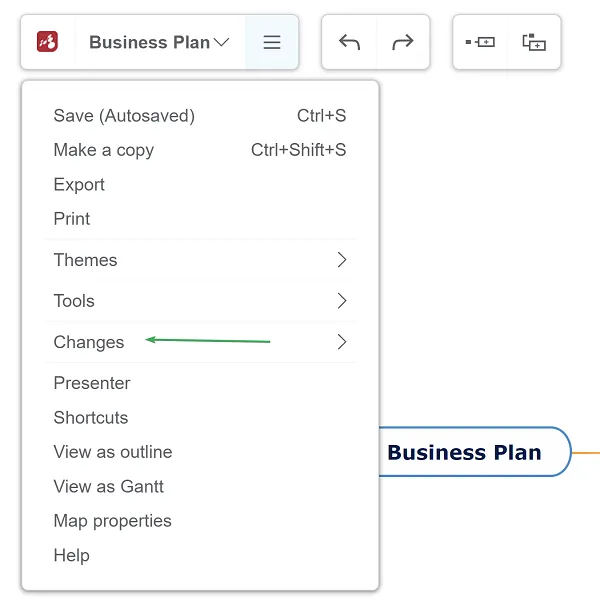This screenshot has width=600, height=608.
Task: Select Export in the menu
Action: 79,185
